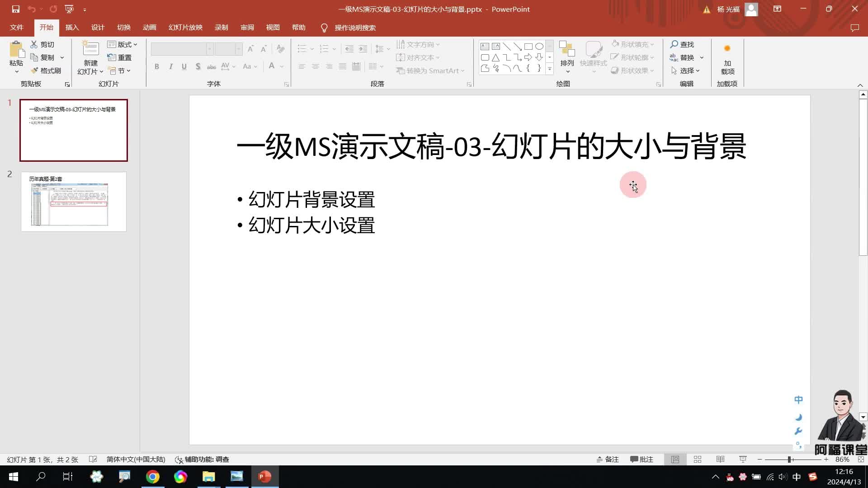Open the font size combo box dropdown
The width and height of the screenshot is (868, 488).
click(238, 49)
